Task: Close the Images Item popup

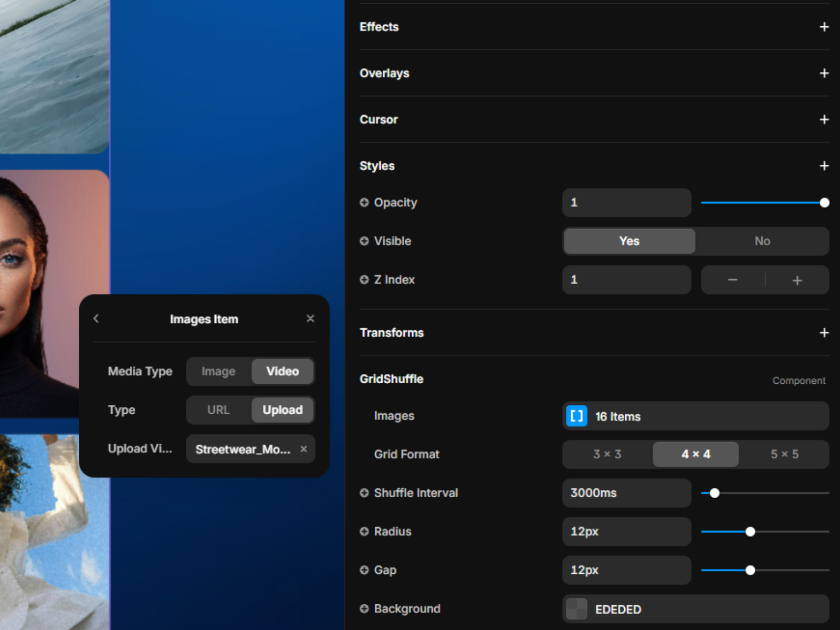Action: coord(310,319)
